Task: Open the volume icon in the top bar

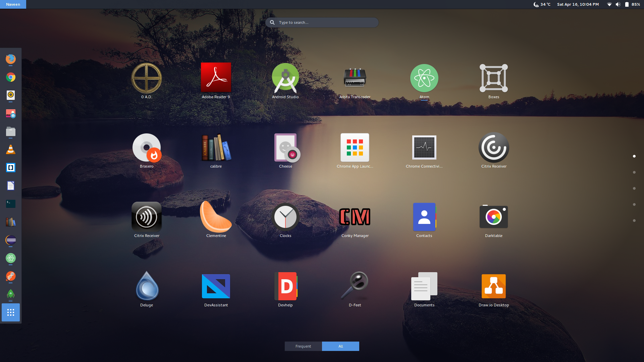Action: (x=618, y=4)
